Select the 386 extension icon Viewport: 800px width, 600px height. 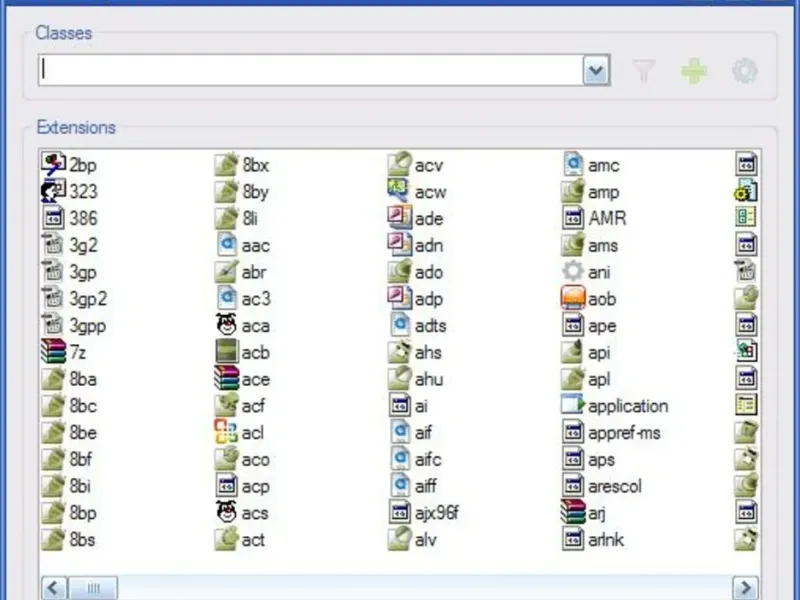coord(54,218)
